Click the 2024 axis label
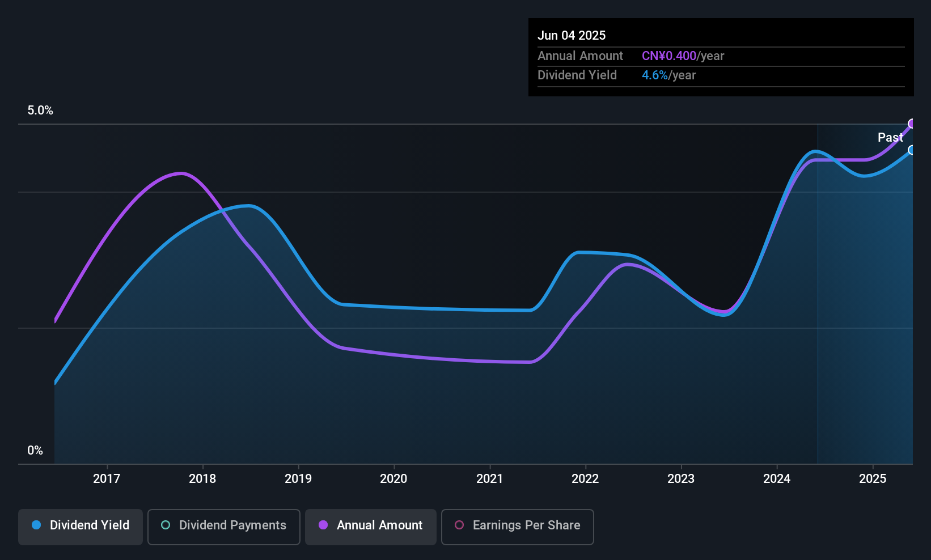Image resolution: width=931 pixels, height=560 pixels. pyautogui.click(x=777, y=479)
